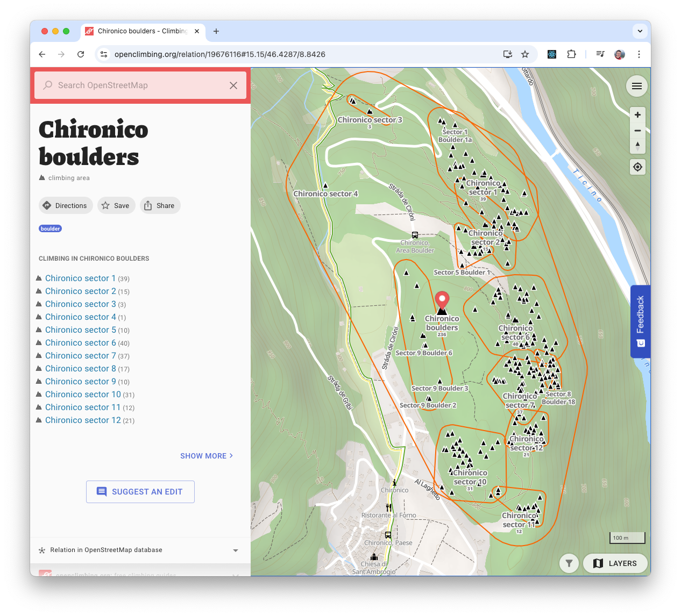Zoom in using the plus icon

(x=637, y=114)
